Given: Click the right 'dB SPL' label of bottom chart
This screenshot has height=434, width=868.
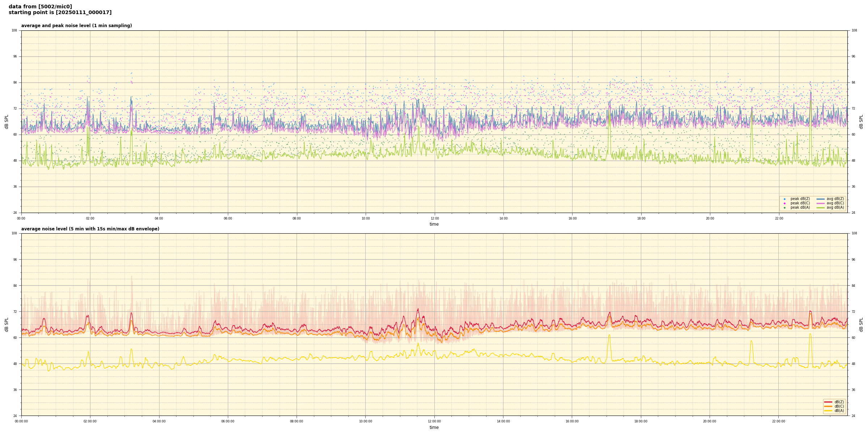Looking at the screenshot, I should pos(861,324).
